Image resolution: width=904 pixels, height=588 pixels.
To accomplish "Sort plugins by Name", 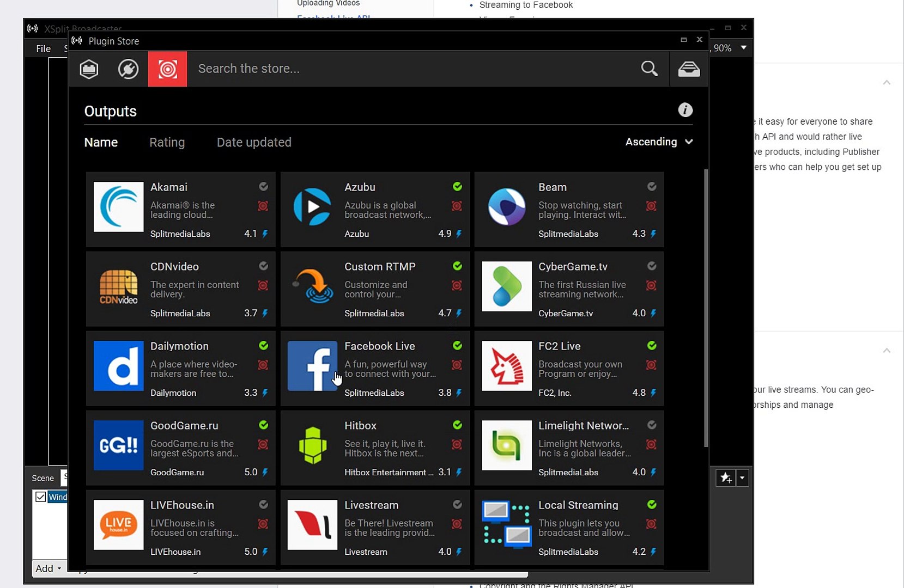I will point(101,142).
